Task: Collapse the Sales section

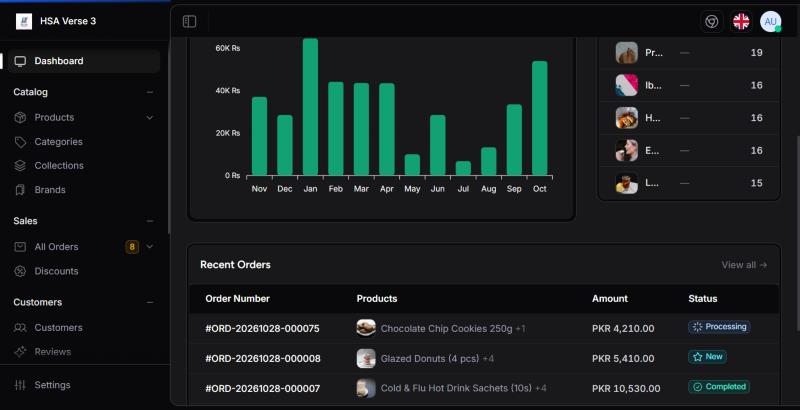Action: tap(149, 221)
